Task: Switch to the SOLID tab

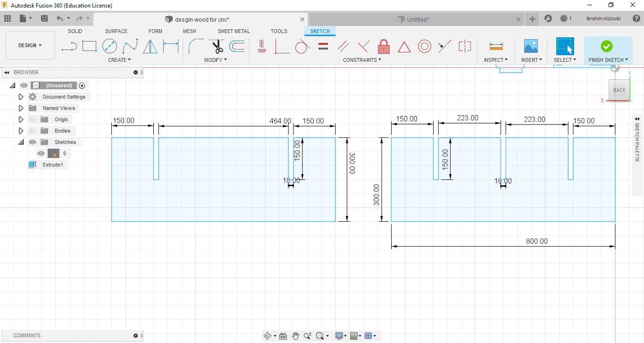Action: pyautogui.click(x=75, y=31)
